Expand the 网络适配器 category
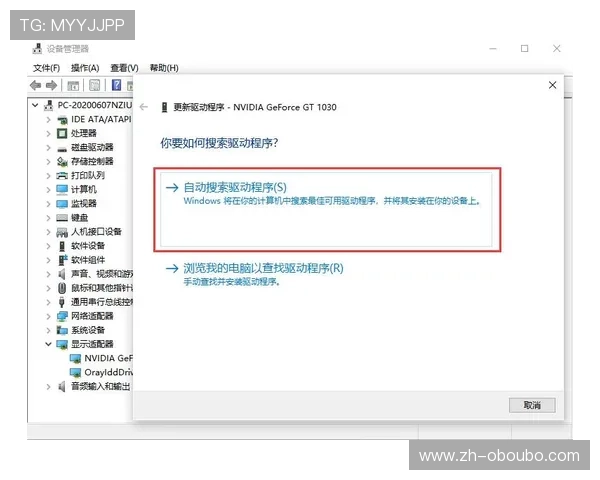This screenshot has height=480, width=600. point(48,316)
